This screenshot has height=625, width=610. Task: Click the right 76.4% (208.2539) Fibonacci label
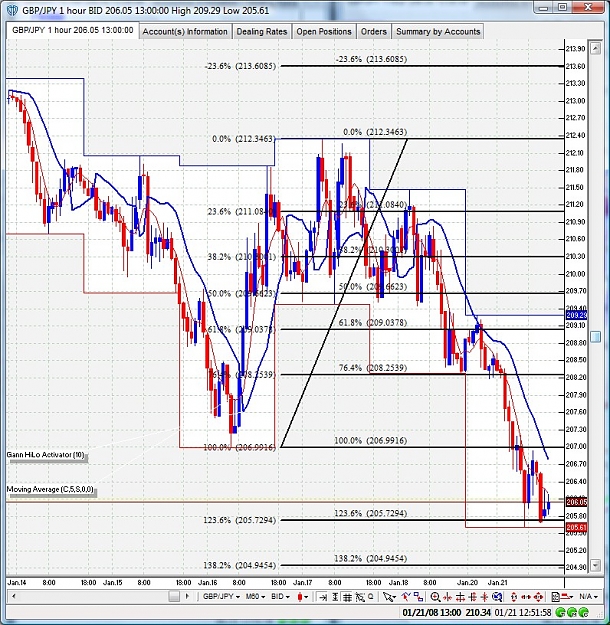click(x=373, y=368)
